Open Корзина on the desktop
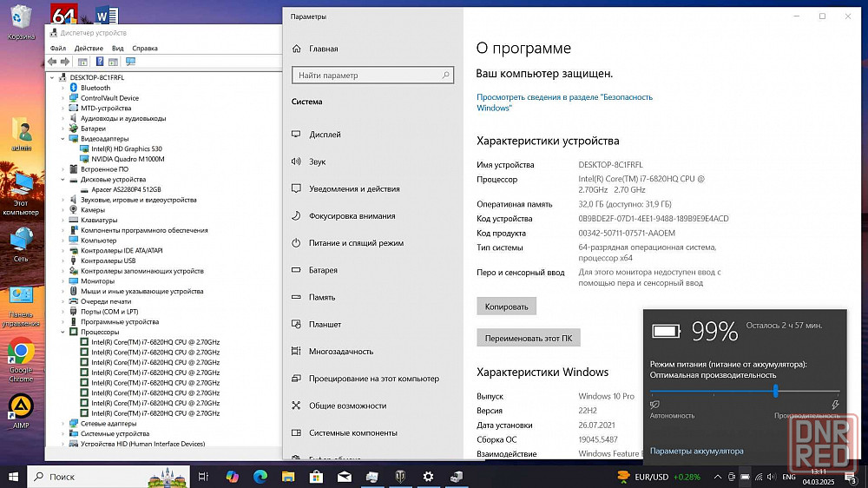This screenshot has height=488, width=868. pos(21,23)
